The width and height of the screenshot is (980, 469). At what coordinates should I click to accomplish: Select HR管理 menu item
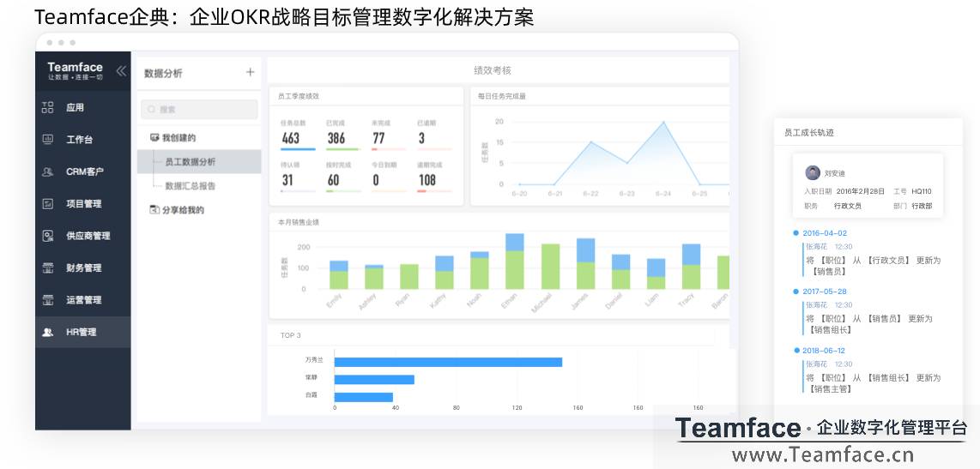coord(83,332)
